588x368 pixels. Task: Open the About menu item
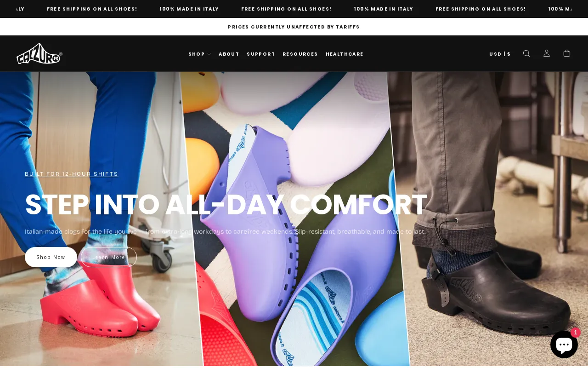point(229,54)
